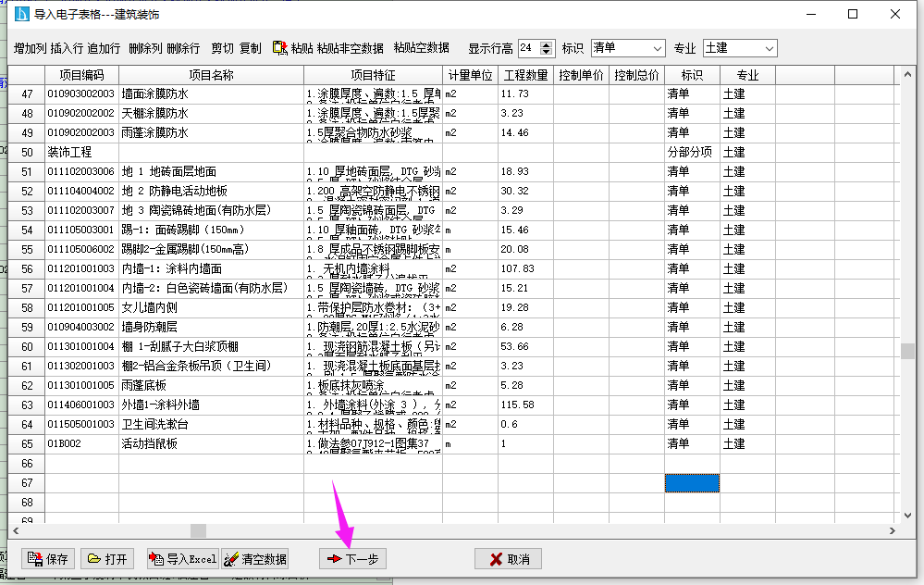The width and height of the screenshot is (924, 585).
Task: Click name cell 墙面涂膜防水
Action: [212, 93]
